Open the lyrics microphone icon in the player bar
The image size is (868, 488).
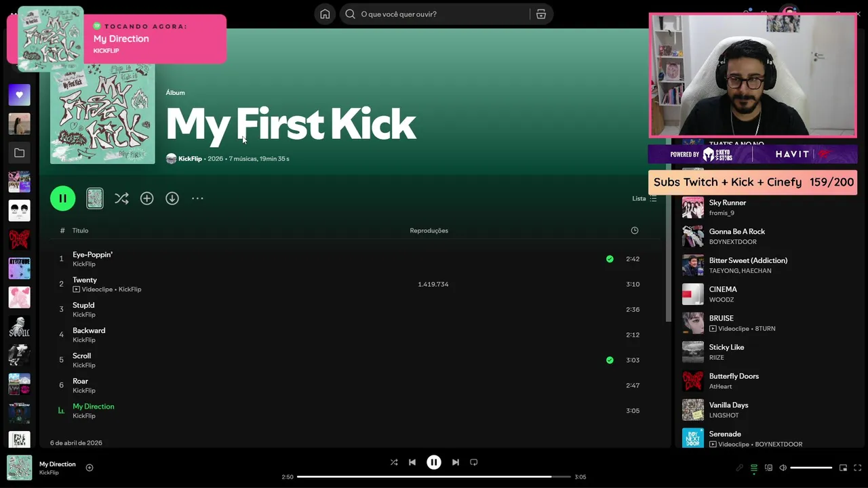pyautogui.click(x=740, y=468)
